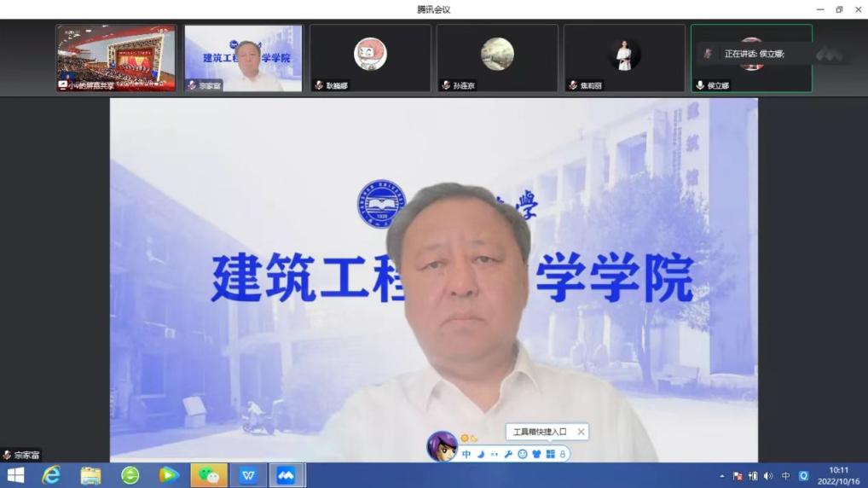Toggle Chinese punctuation on the input bar
Screen dimensions: 868x488
tap(494, 455)
